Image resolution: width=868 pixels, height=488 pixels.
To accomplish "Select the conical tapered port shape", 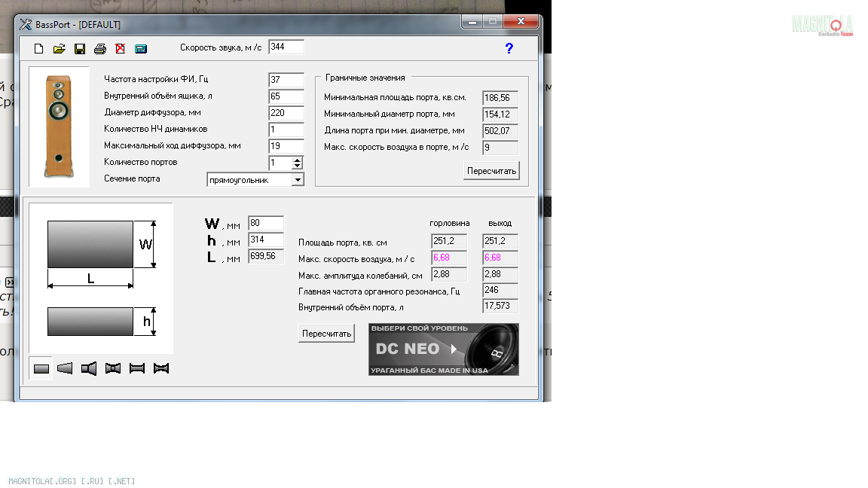I will point(66,368).
